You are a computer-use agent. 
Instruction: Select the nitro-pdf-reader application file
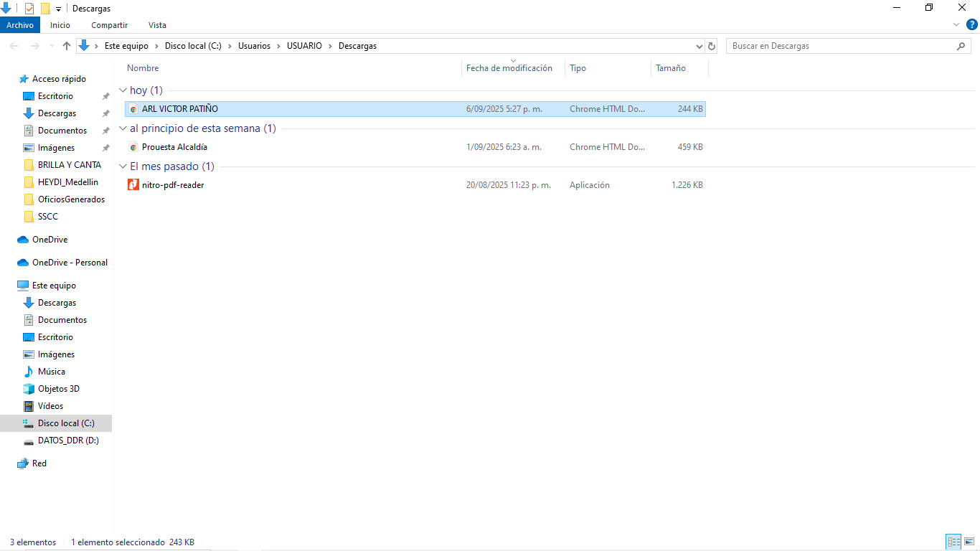coord(173,185)
